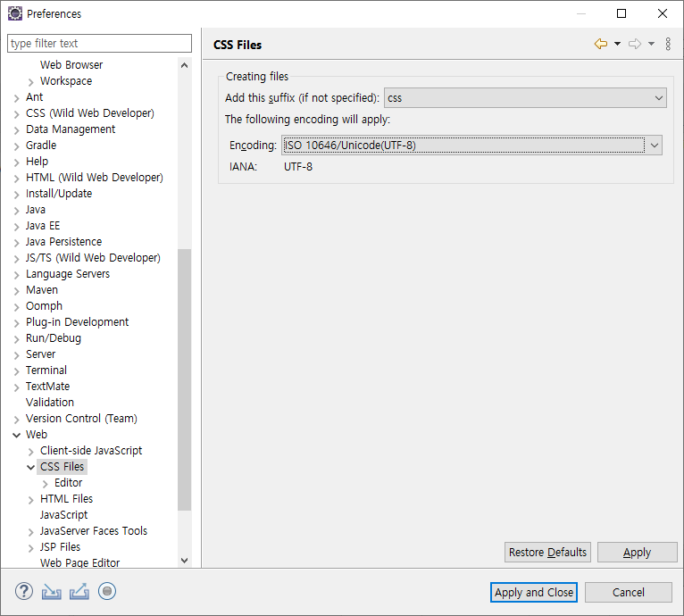684x616 pixels.
Task: Focus the type filter text field
Action: pyautogui.click(x=99, y=43)
